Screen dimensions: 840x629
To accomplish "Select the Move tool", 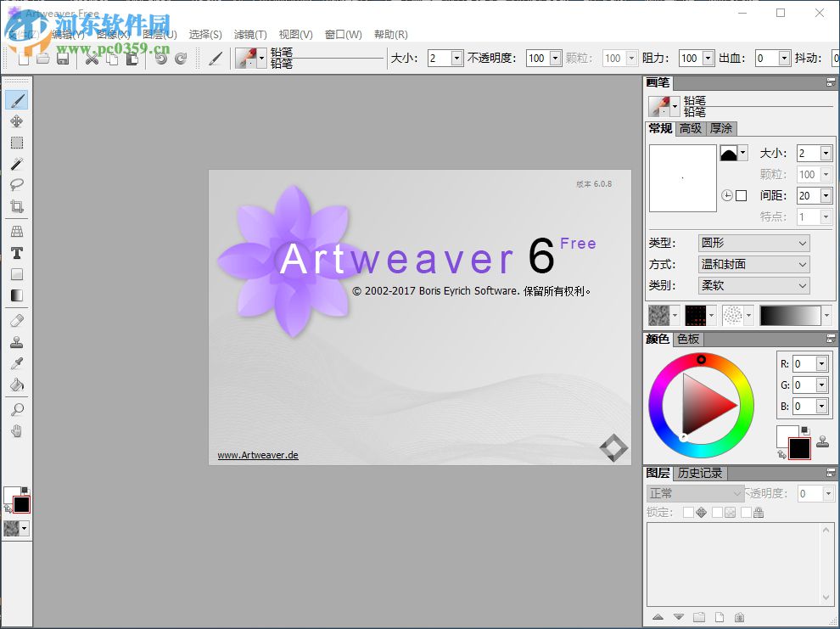I will coord(15,121).
